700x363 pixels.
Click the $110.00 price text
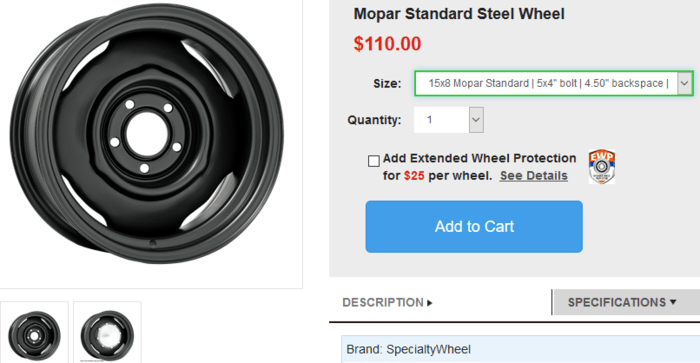(x=387, y=44)
